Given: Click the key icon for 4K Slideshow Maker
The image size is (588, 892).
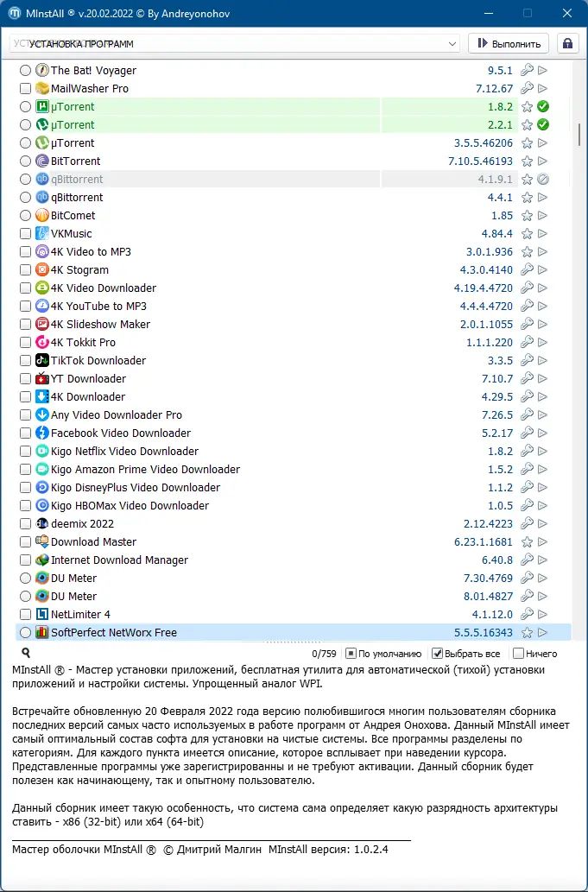Looking at the screenshot, I should 528,325.
